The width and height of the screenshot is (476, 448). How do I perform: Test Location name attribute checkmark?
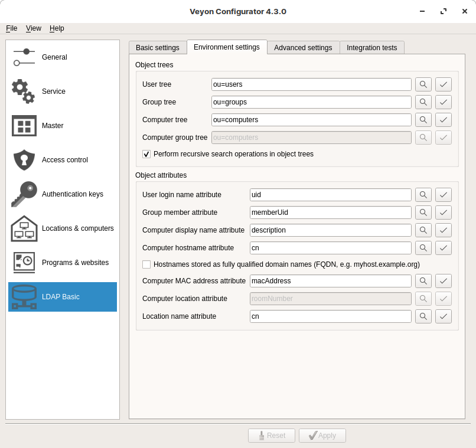tap(443, 316)
